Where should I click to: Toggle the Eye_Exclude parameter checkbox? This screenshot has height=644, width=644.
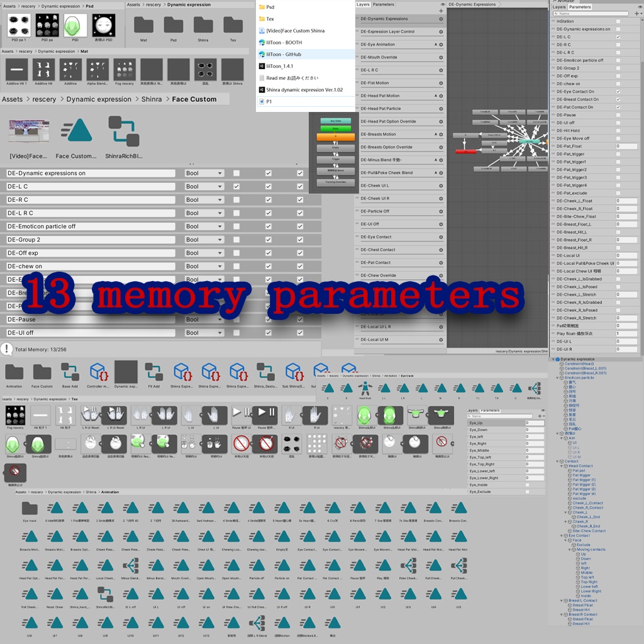(x=528, y=492)
